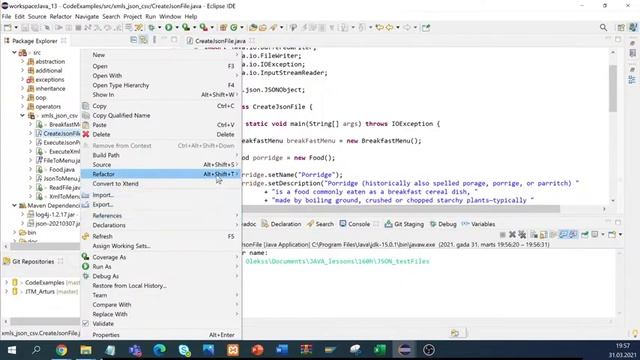Open Eclipse from the Windows taskbar
Viewport: 640px width, 360px height.
coord(404,350)
